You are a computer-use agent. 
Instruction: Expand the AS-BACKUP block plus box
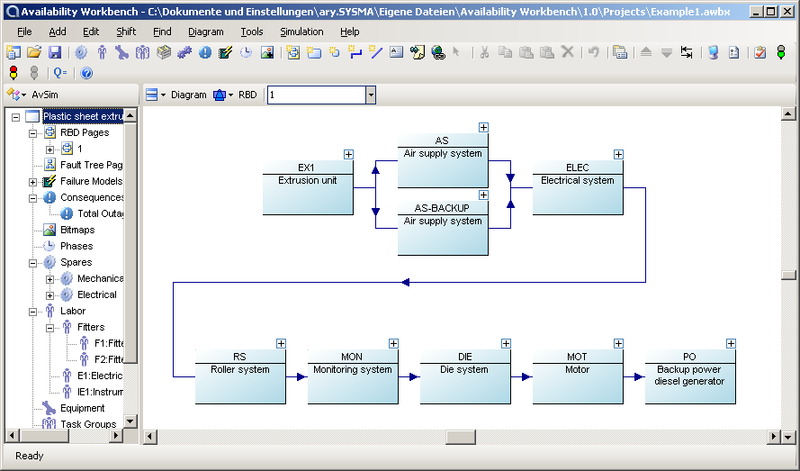tap(484, 195)
